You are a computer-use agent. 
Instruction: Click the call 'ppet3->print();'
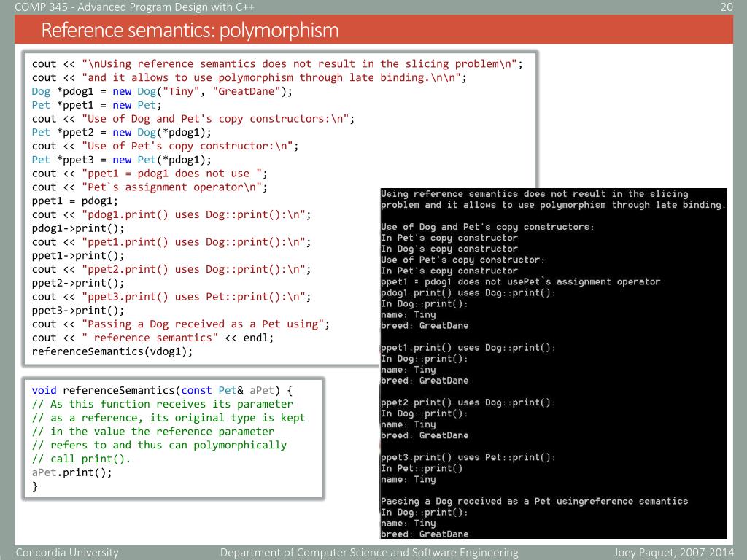(x=78, y=311)
